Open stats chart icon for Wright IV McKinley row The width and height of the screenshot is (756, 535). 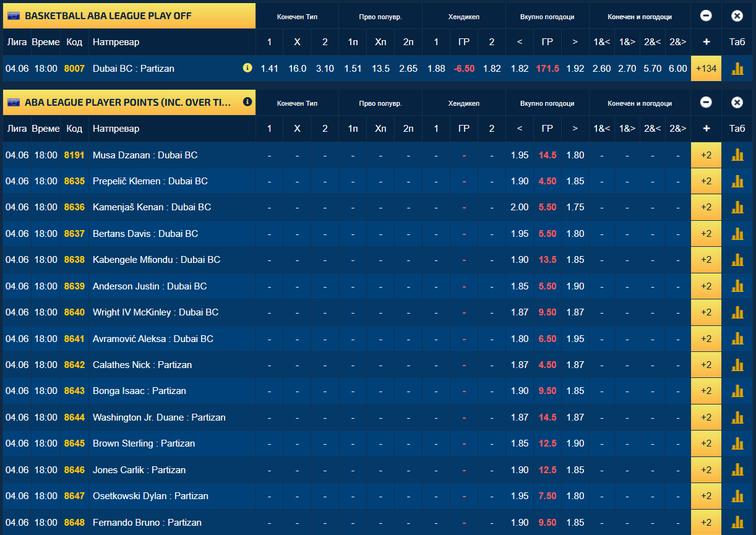pyautogui.click(x=737, y=312)
